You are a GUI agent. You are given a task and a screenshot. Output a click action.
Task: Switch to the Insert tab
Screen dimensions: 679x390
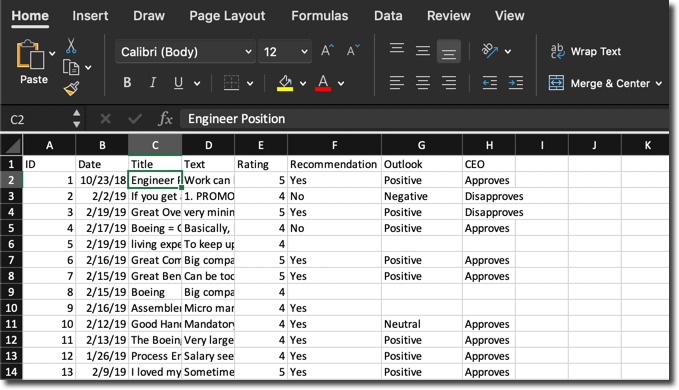point(90,16)
